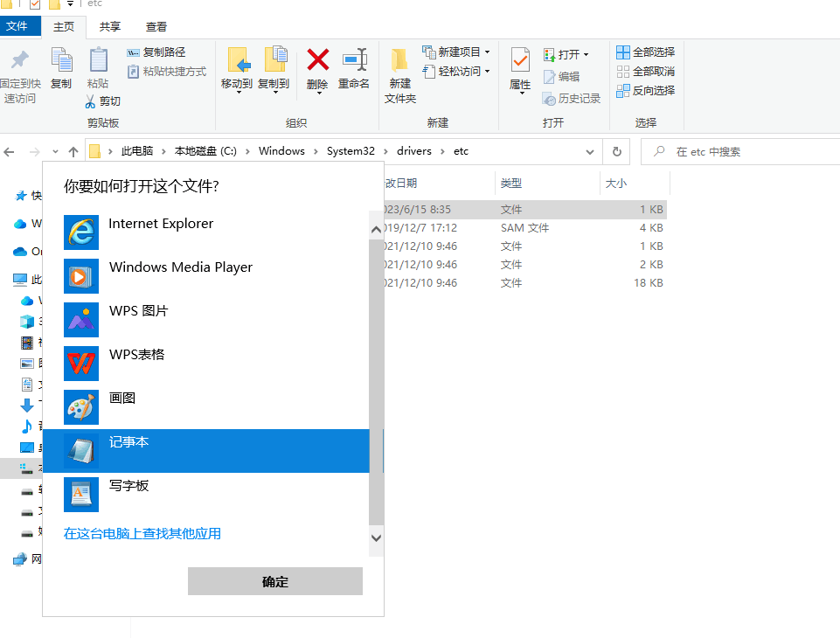Click the Edit (编辑) ribbon item

coord(561,77)
